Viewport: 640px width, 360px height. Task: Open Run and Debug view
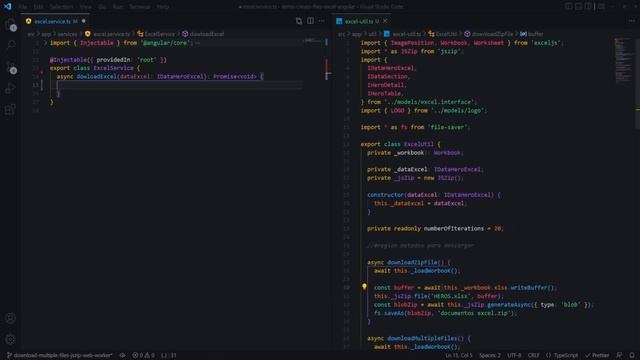(11, 88)
